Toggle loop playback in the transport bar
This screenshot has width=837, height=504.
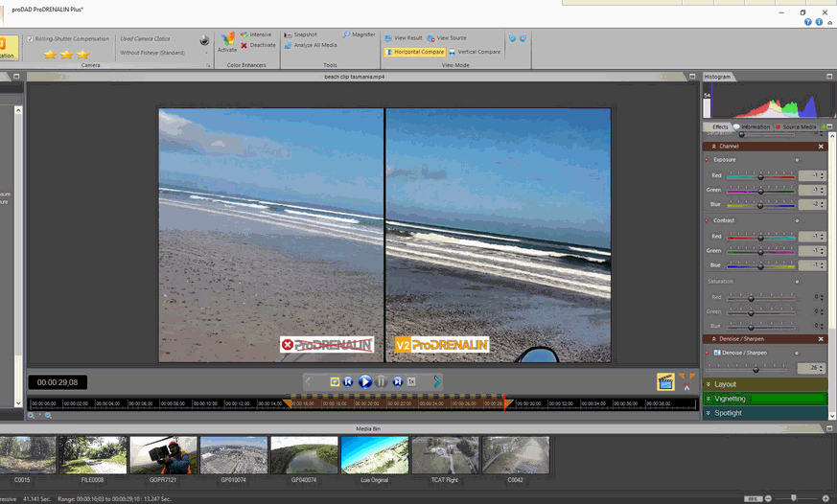click(x=335, y=382)
